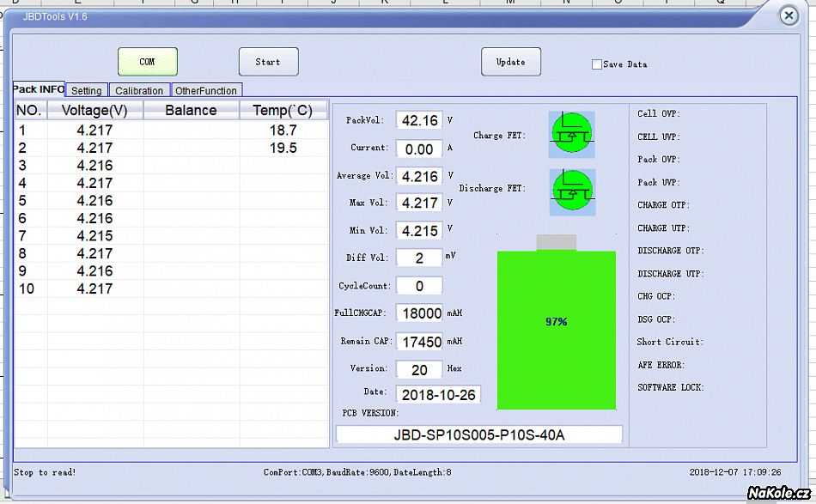This screenshot has height=504, width=816.
Task: Click the Start button
Action: (x=268, y=62)
